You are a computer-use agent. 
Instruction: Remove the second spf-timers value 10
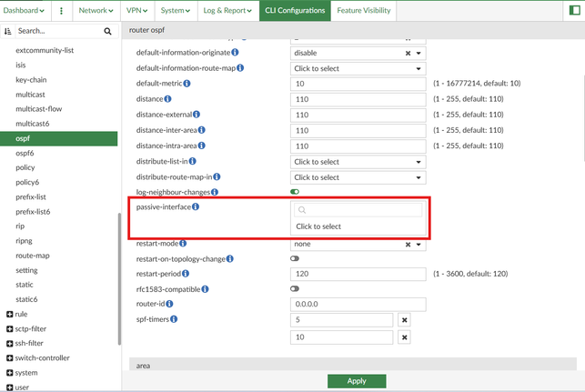[404, 337]
